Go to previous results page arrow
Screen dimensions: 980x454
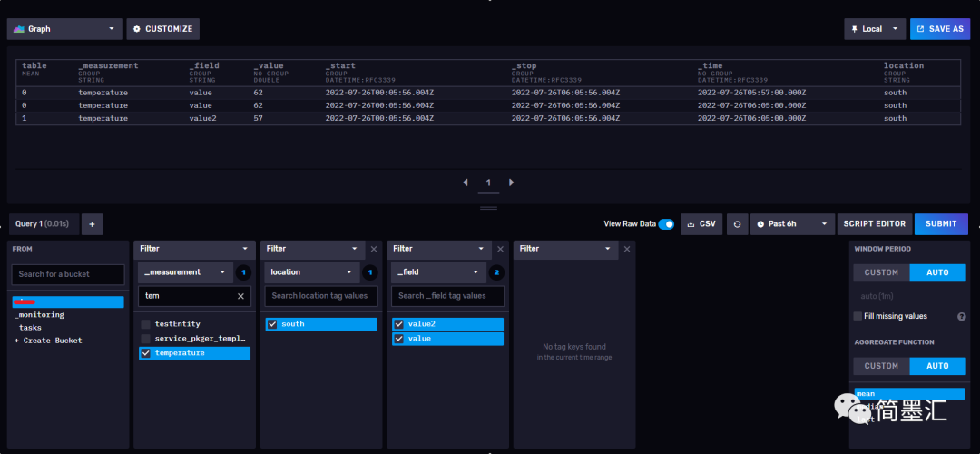pyautogui.click(x=465, y=183)
